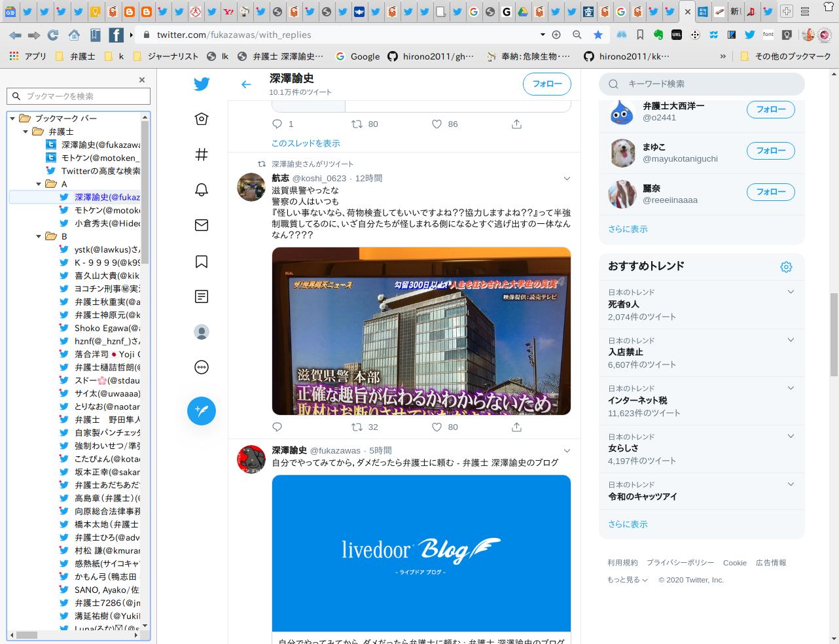Screen dimensions: 839x644
Task: Open the ジャーナリスト bookmarks bar folder
Action: point(165,56)
